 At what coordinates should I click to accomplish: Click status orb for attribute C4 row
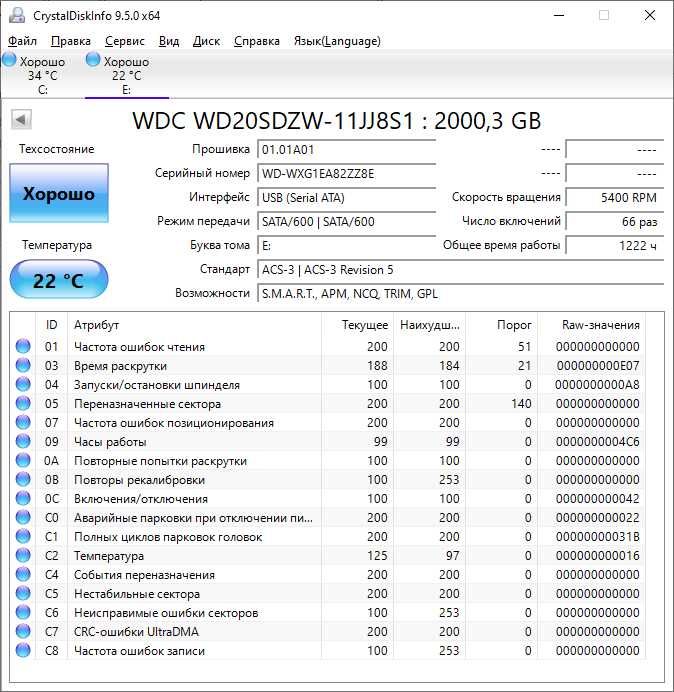click(23, 574)
